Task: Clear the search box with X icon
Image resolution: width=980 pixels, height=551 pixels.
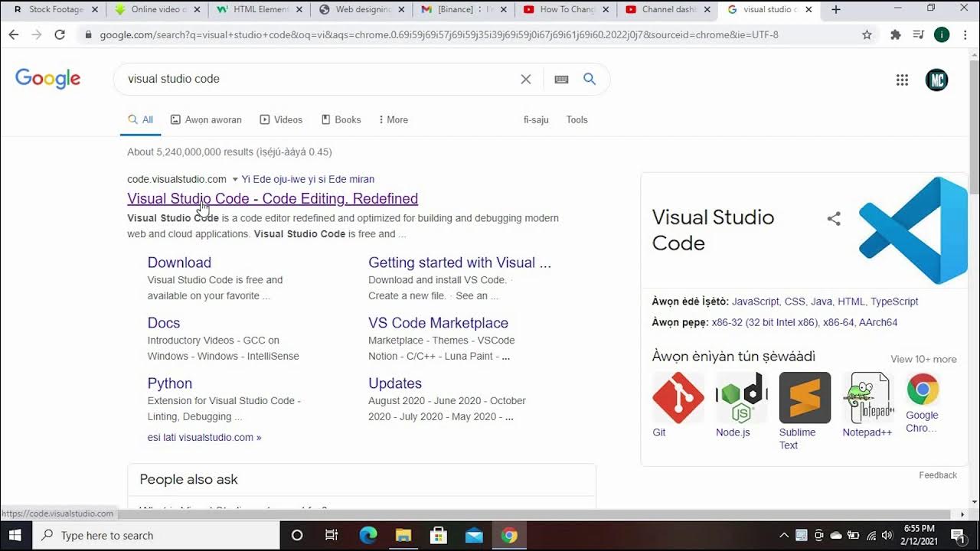Action: point(526,79)
